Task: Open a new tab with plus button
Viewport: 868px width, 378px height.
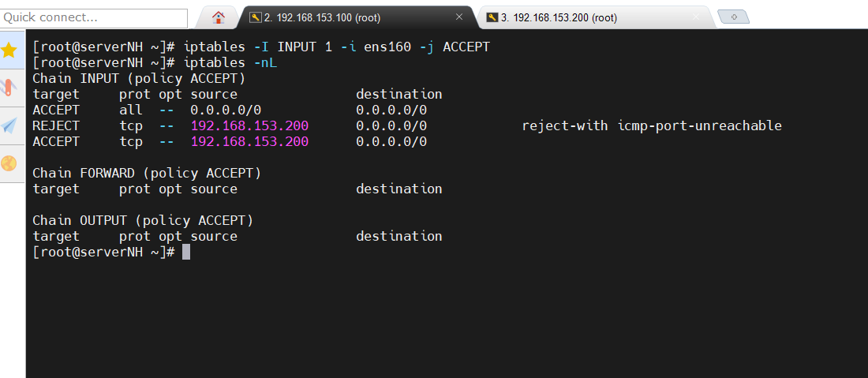Action: (734, 17)
